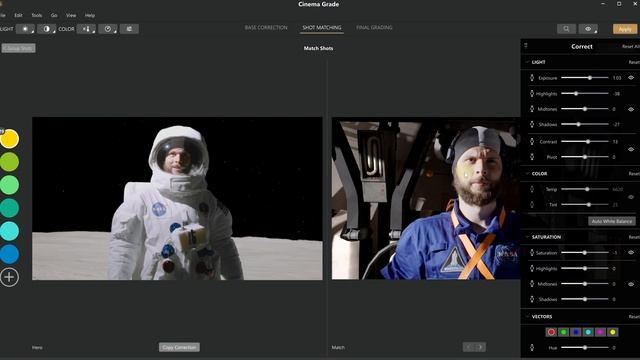Viewport: 640px width, 360px height.
Task: Click the Light Highlights adjust handle icon
Action: (x=532, y=93)
